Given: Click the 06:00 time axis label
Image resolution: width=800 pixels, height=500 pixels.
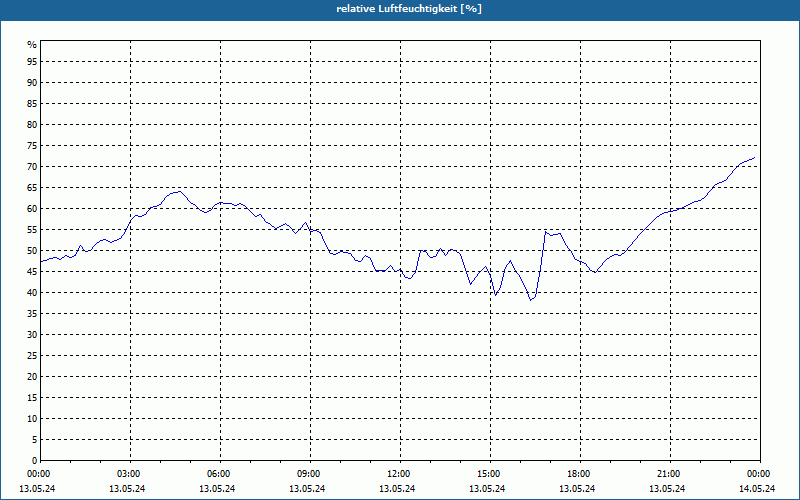Looking at the screenshot, I should pyautogui.click(x=218, y=474).
